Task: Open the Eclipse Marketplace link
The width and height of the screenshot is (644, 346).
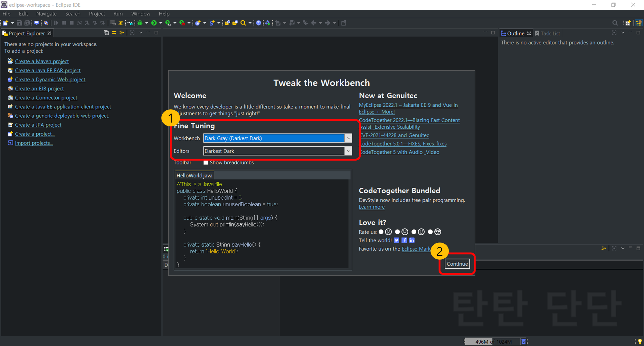Action: [x=416, y=249]
